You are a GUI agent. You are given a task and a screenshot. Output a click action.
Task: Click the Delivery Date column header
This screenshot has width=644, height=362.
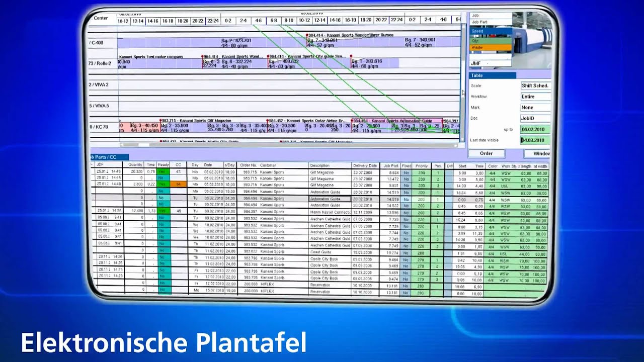click(x=365, y=165)
